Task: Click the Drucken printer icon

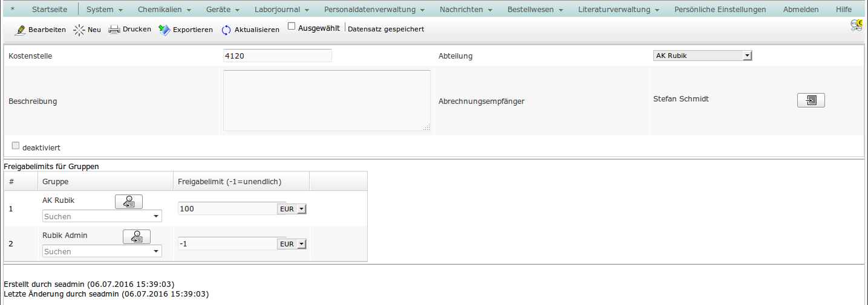Action: point(114,30)
